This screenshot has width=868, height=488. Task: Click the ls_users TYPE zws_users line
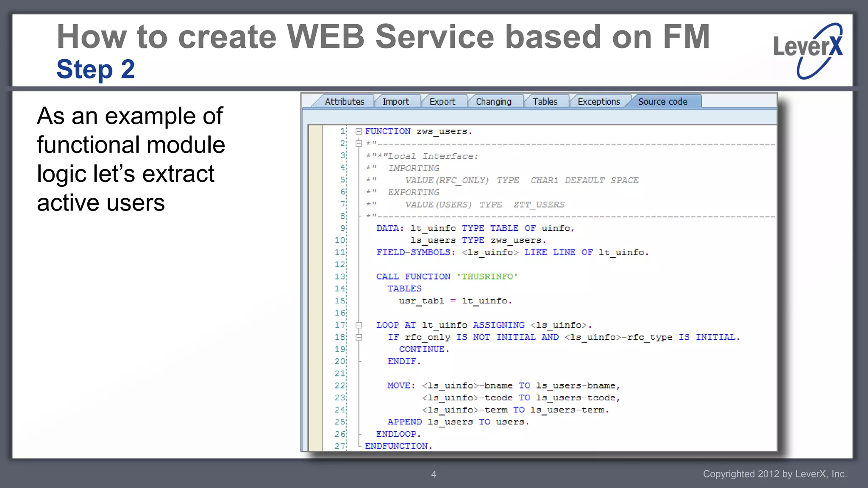point(478,241)
